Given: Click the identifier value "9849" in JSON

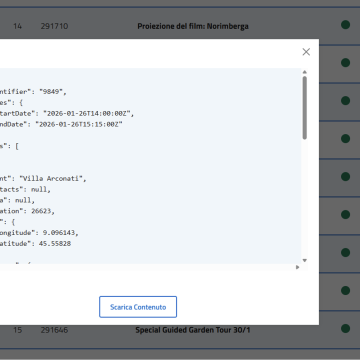Looking at the screenshot, I should 51,92.
